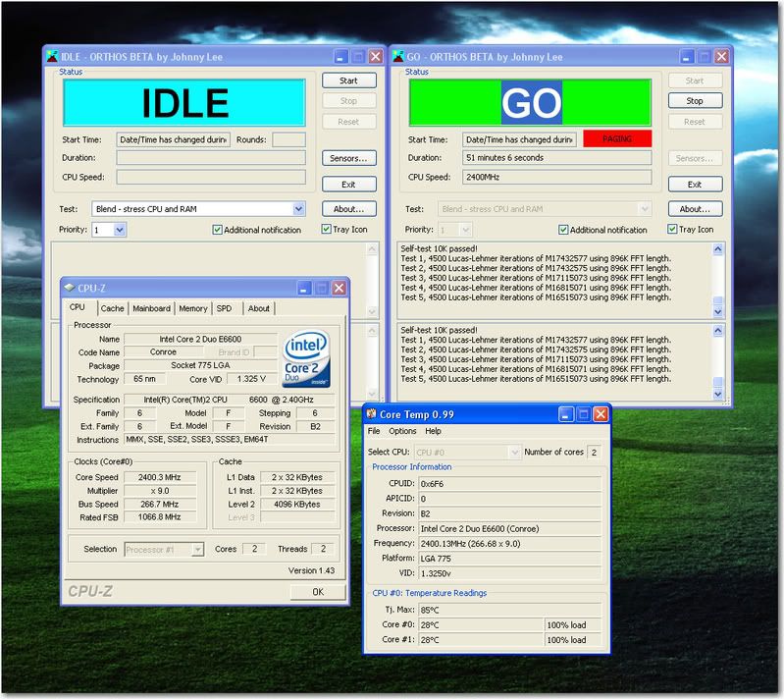Click CPU Speed field showing 2400MHz
784x699 pixels.
click(x=557, y=177)
